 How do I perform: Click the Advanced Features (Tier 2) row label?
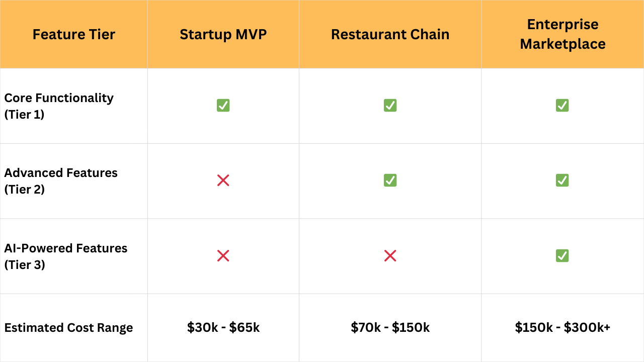tap(61, 180)
